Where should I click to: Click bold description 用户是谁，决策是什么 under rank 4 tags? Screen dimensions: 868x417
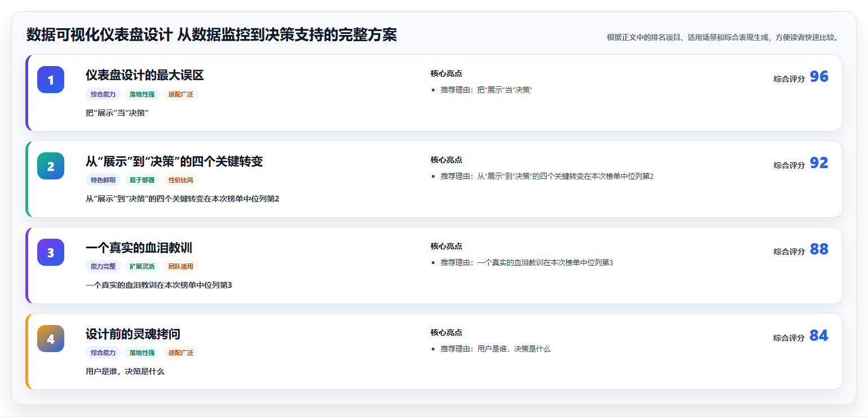tap(125, 372)
